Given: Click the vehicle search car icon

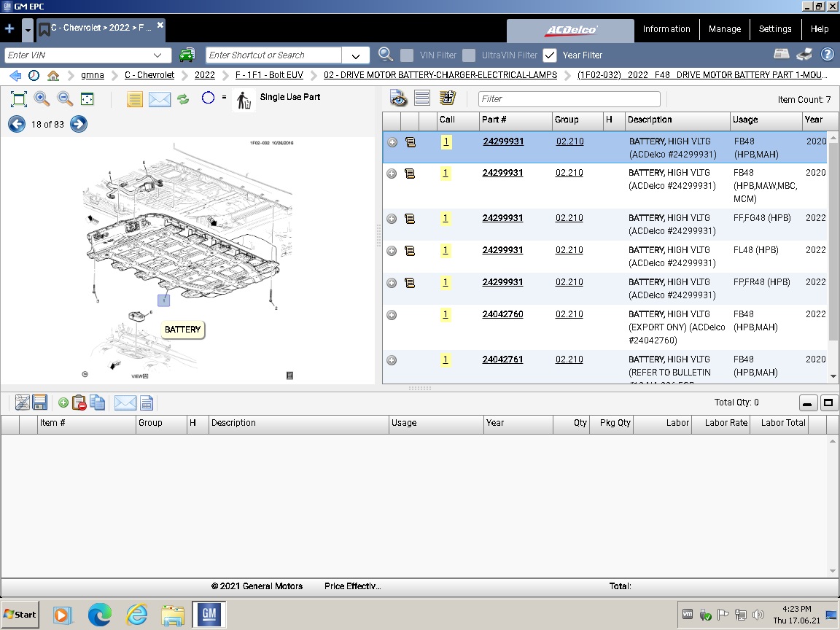Looking at the screenshot, I should [x=187, y=55].
